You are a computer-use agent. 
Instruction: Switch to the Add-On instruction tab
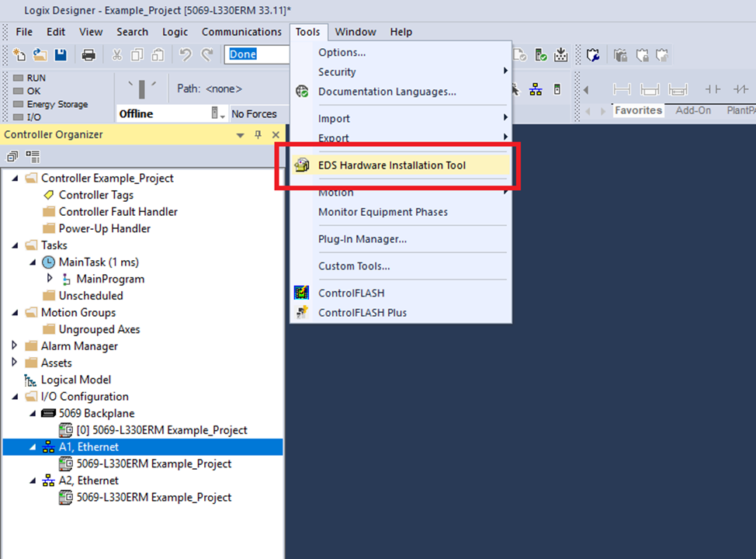692,110
